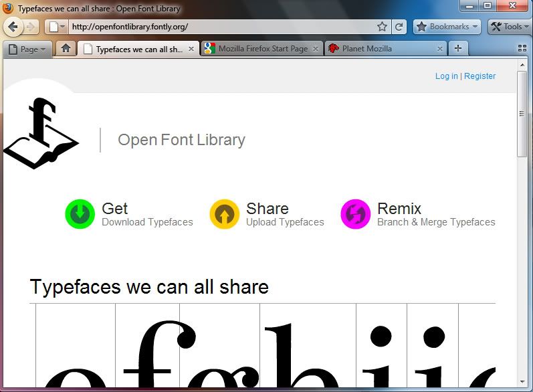533x392 pixels.
Task: Click the URL address field
Action: pos(221,27)
